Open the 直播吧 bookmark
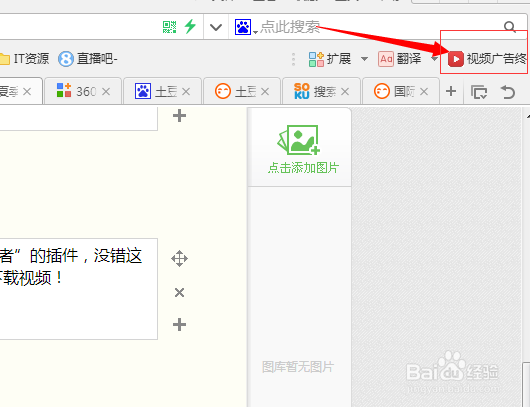The width and height of the screenshot is (530, 407). [88, 59]
